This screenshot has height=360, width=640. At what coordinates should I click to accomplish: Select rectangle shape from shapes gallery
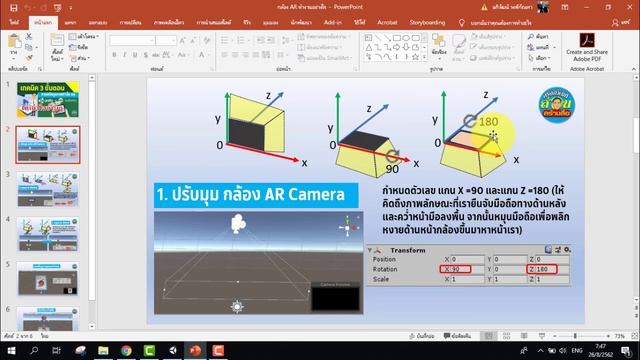396,38
